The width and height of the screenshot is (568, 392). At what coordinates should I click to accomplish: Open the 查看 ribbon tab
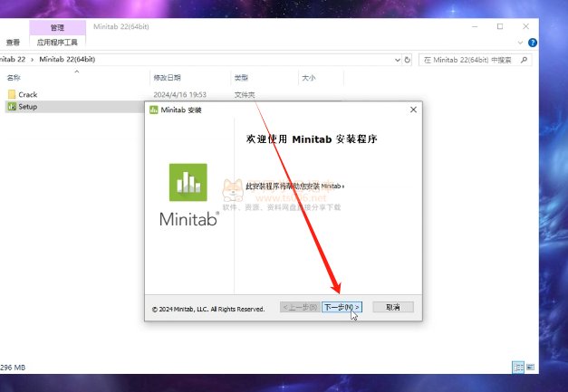[13, 43]
